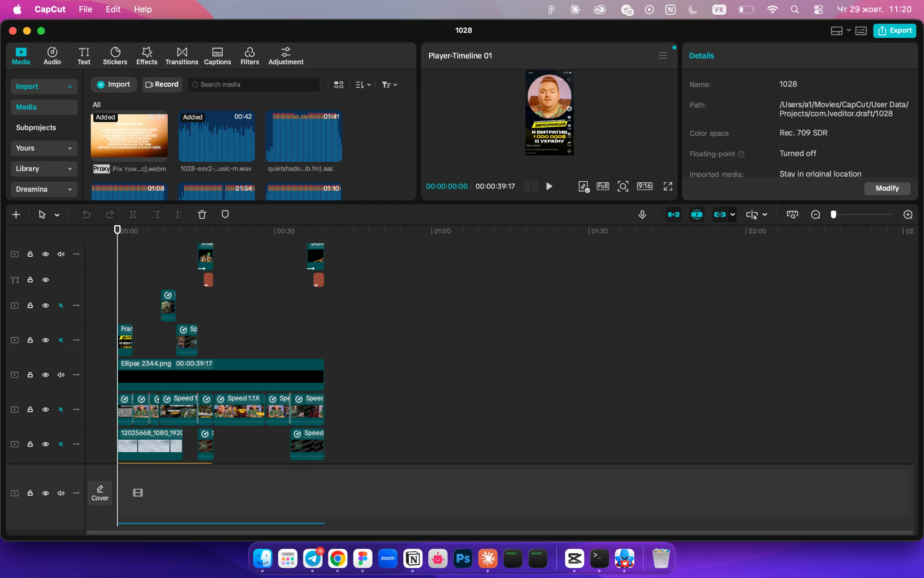
Task: Open the Adjustment panel
Action: pos(286,56)
